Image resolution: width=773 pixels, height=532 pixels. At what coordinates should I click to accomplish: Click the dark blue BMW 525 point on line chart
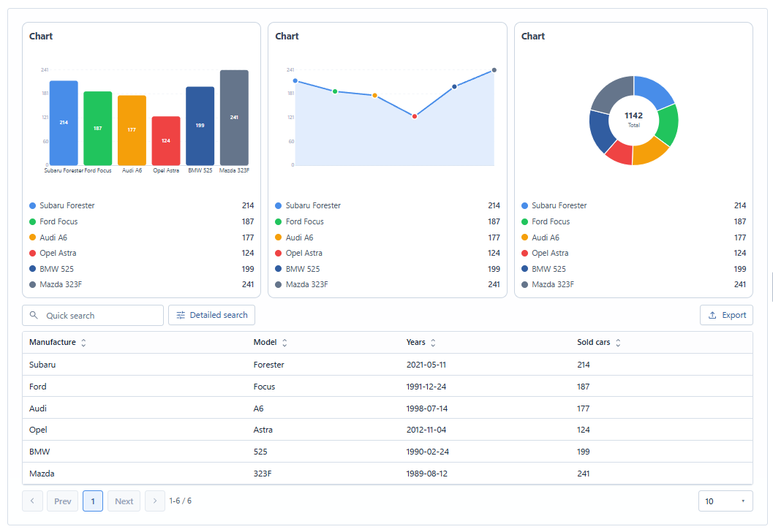[455, 87]
